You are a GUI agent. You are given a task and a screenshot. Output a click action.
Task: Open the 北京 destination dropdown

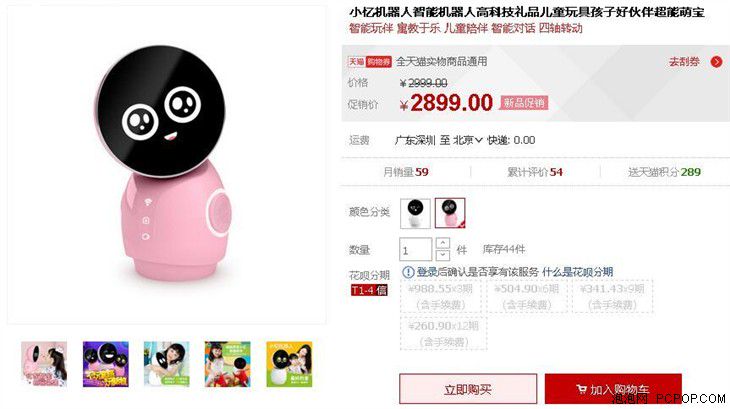pos(467,140)
